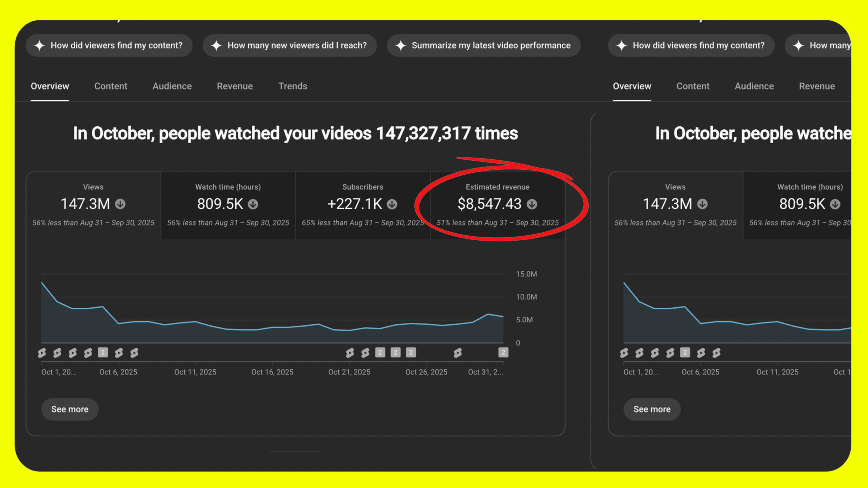
Task: Open the Revenue tab in left panel
Action: (235, 86)
